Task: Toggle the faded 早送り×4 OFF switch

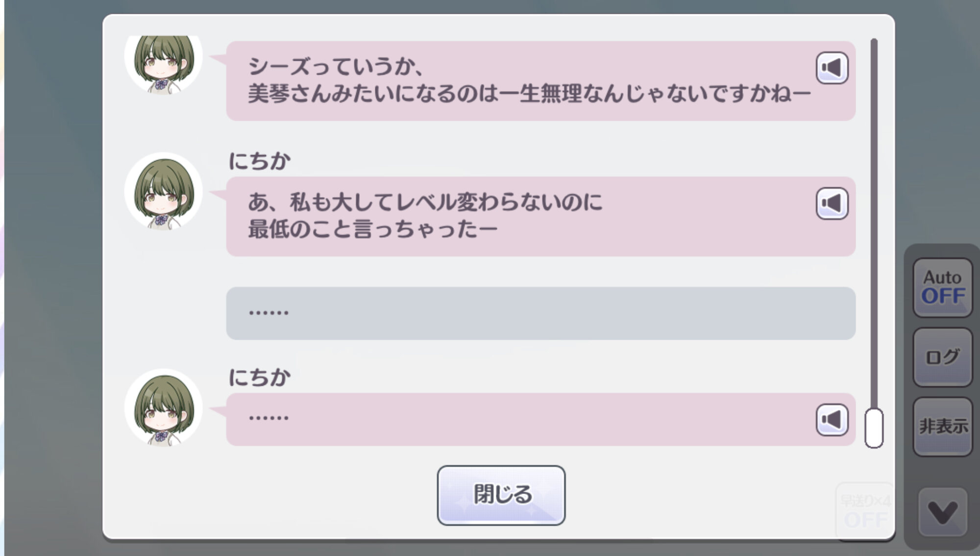Action: coord(865,511)
